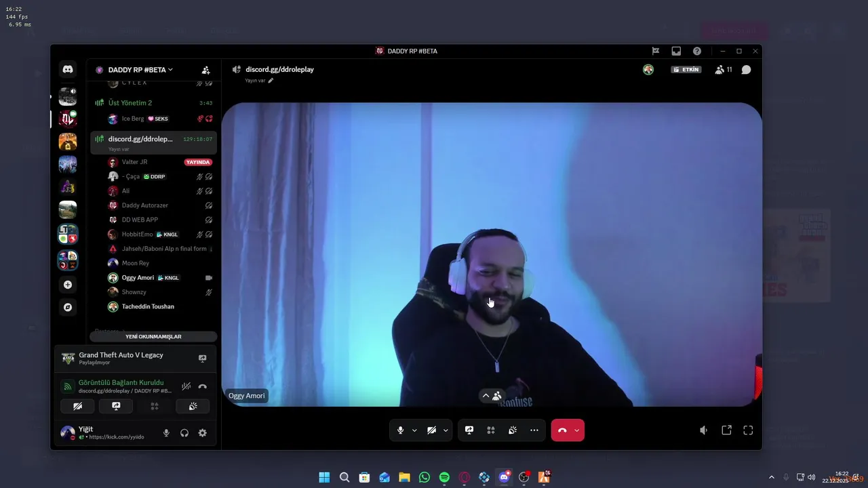
Task: Toggle camera in the sidebar voice panel
Action: (x=77, y=406)
